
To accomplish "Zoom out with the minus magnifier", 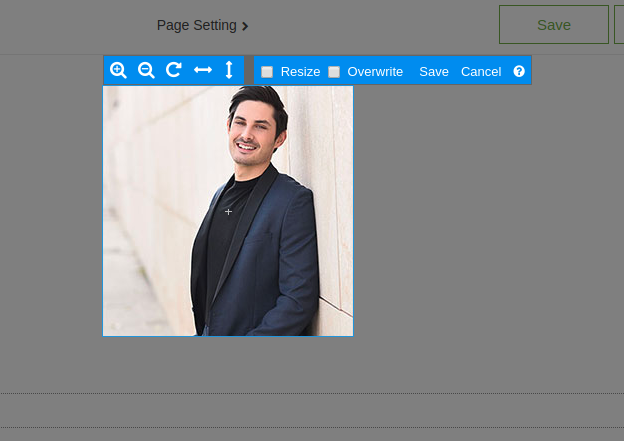I will pos(146,70).
